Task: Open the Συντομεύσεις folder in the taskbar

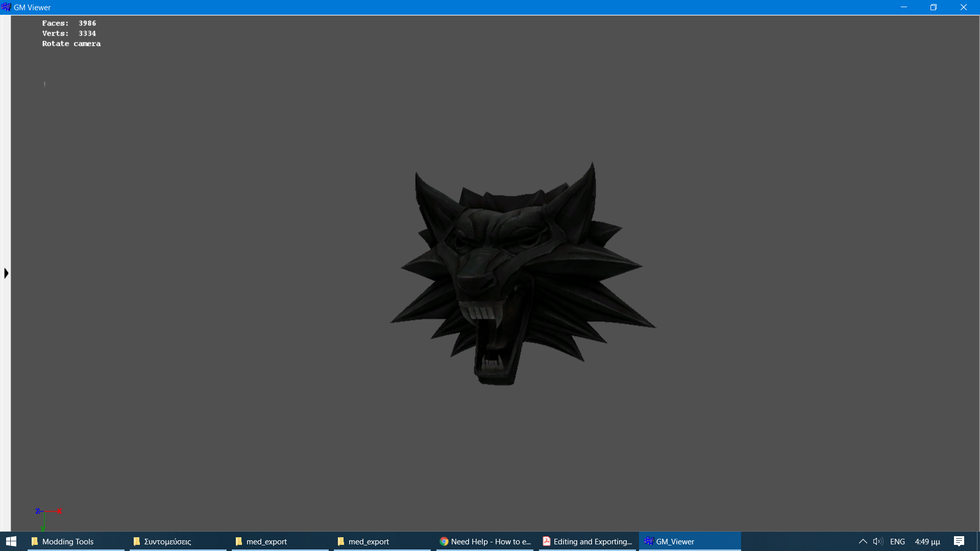Action: pos(178,541)
